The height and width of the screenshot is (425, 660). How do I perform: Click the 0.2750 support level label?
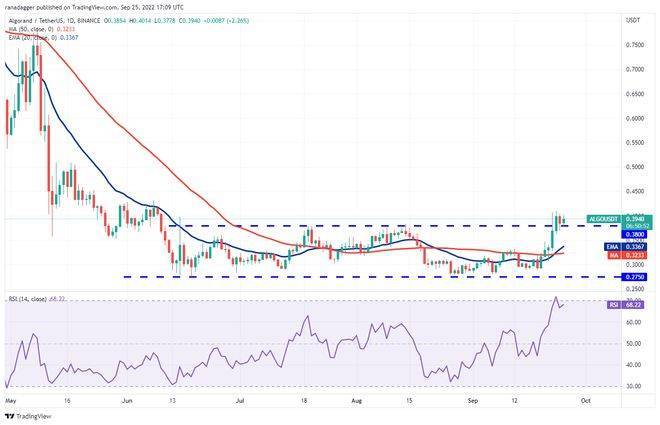pos(605,277)
